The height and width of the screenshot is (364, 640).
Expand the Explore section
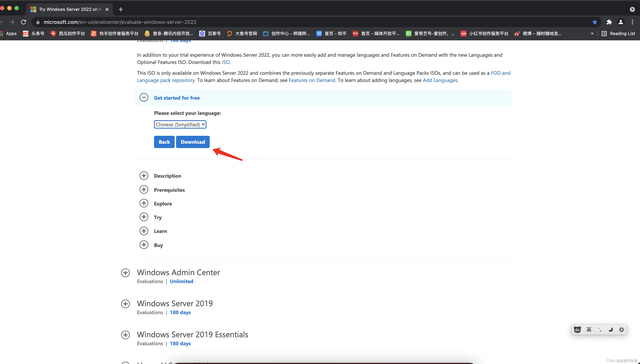[144, 203]
